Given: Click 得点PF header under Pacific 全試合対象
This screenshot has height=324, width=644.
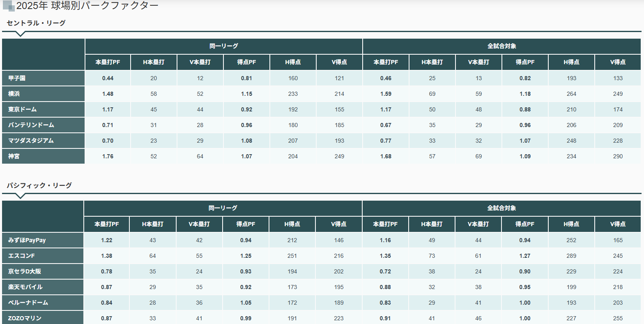Looking at the screenshot, I should coord(525,224).
